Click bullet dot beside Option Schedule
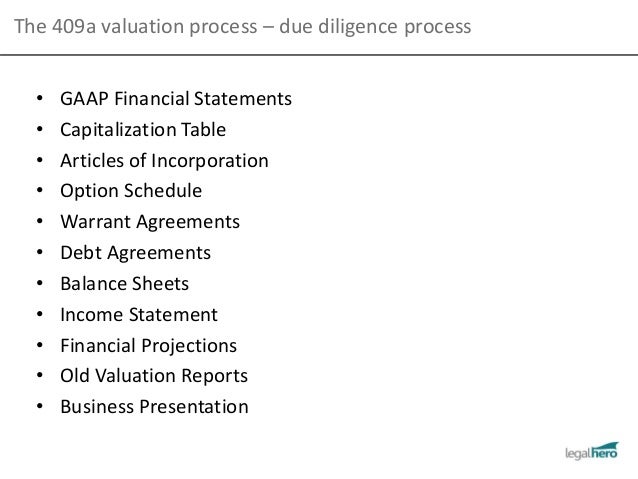Image resolution: width=638 pixels, height=479 pixels. pyautogui.click(x=39, y=190)
